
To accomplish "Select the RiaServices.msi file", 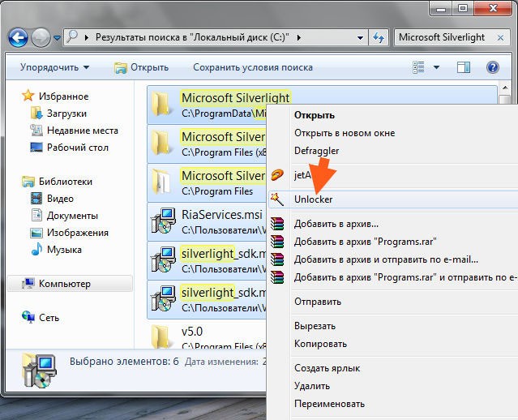I will [x=207, y=222].
